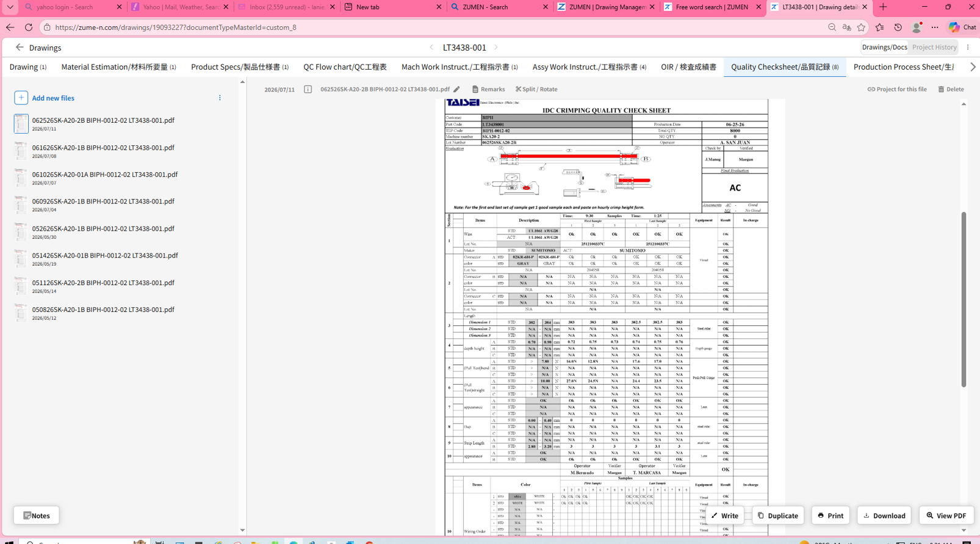Open the browser tab search dropdown
The height and width of the screenshot is (544, 980).
point(10,7)
